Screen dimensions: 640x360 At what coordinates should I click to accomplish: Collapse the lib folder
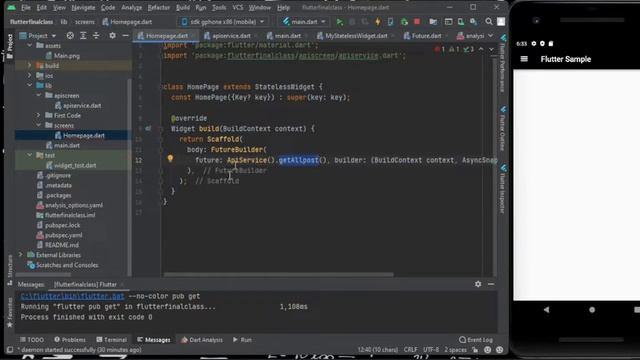tap(29, 85)
